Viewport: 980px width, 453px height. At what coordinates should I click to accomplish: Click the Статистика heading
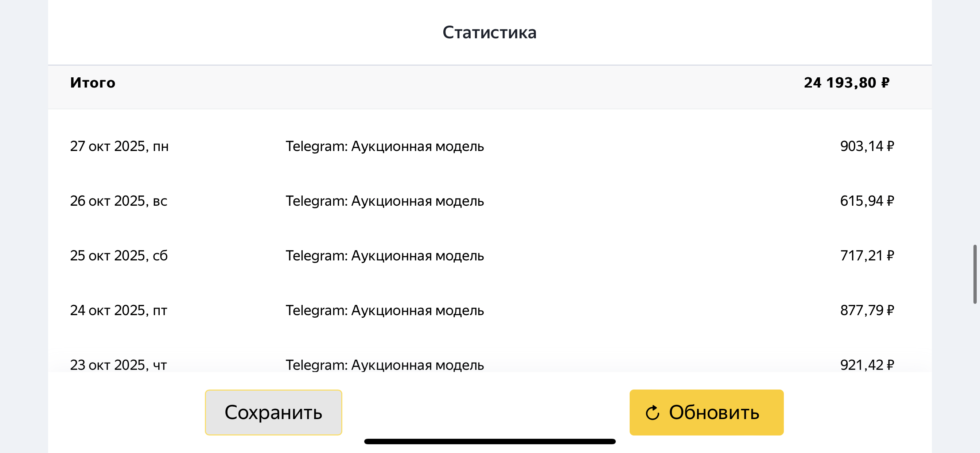pyautogui.click(x=489, y=33)
